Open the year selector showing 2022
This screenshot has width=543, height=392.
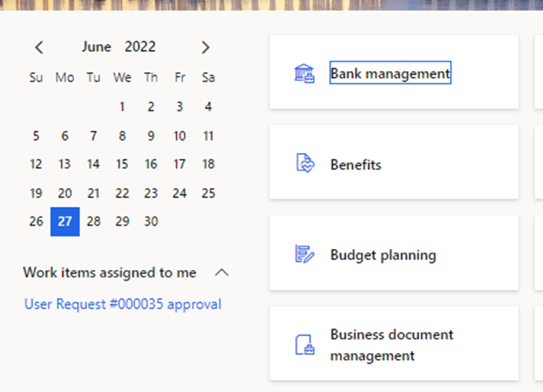pos(140,47)
